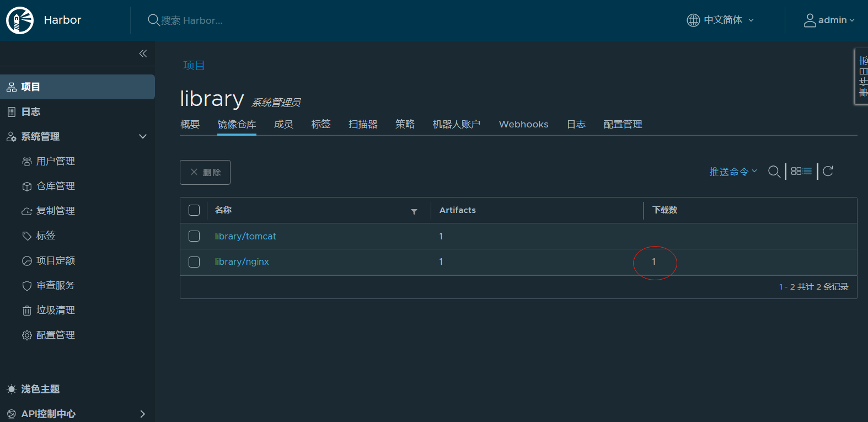Open the project 配置管理 tab
The image size is (868, 422).
tap(623, 125)
